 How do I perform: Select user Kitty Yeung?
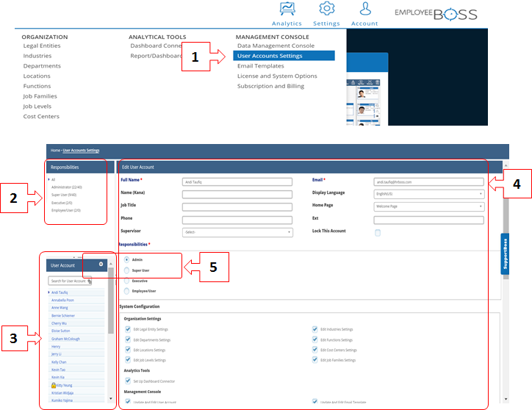(64, 385)
